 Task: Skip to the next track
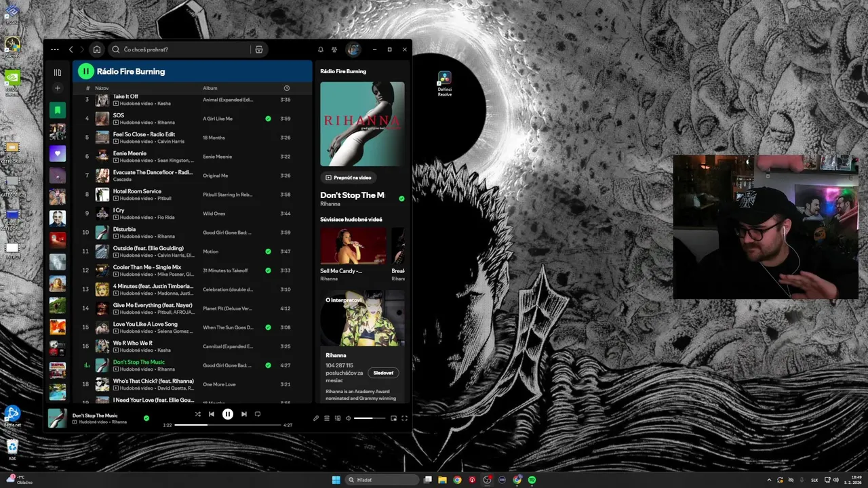tap(244, 414)
